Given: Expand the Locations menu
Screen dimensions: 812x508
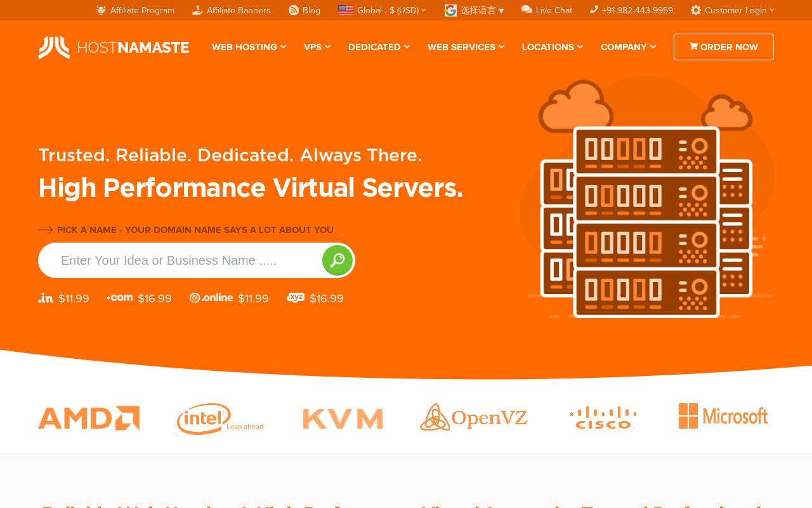Looking at the screenshot, I should tap(553, 47).
